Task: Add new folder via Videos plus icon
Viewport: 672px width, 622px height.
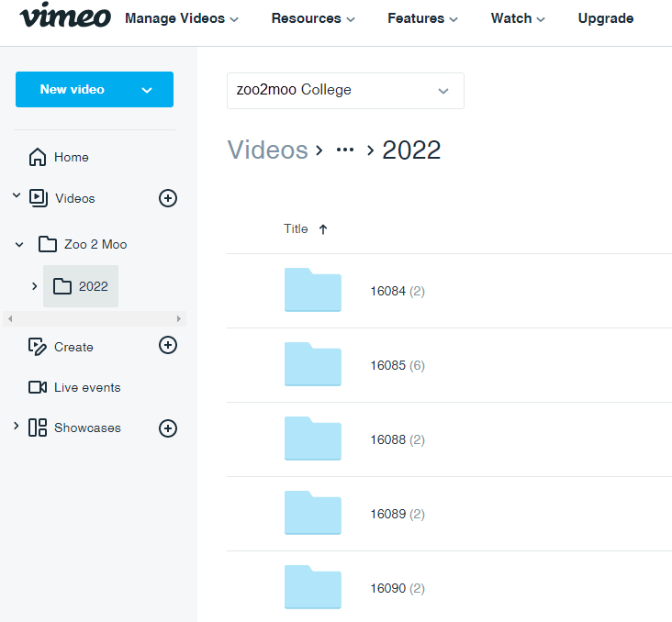Action: tap(168, 198)
